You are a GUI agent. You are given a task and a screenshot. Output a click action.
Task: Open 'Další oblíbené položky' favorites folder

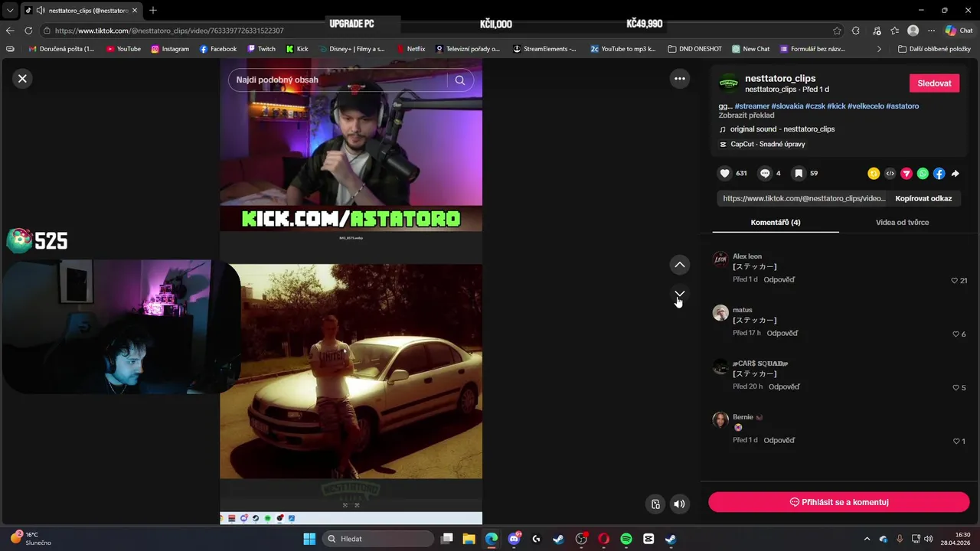point(934,49)
